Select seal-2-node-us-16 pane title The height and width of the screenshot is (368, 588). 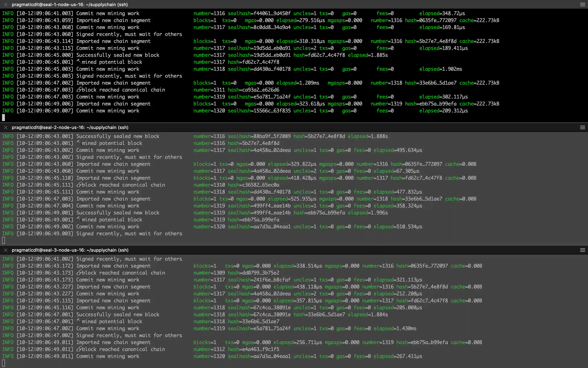(x=70, y=127)
